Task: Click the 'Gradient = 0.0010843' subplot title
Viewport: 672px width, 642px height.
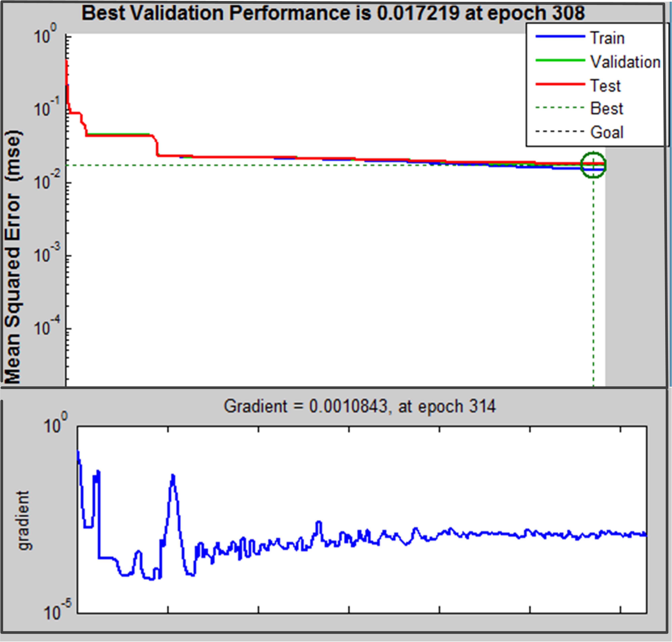Action: point(359,407)
